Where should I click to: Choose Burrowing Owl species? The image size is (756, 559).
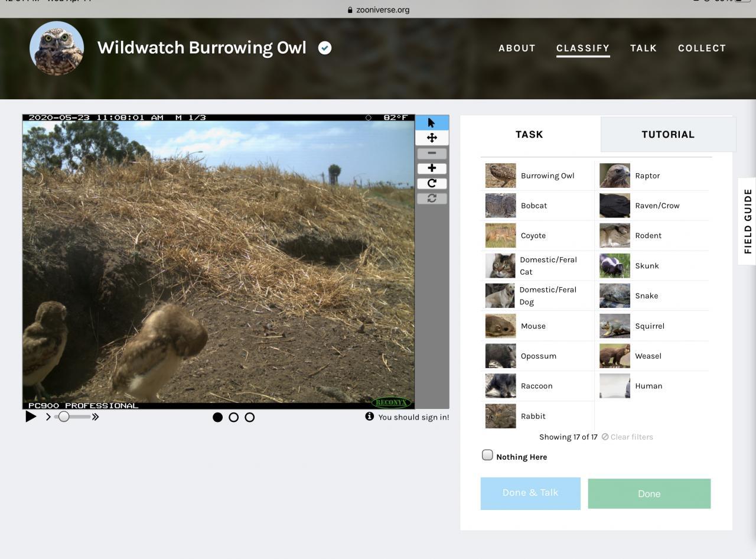(x=537, y=175)
